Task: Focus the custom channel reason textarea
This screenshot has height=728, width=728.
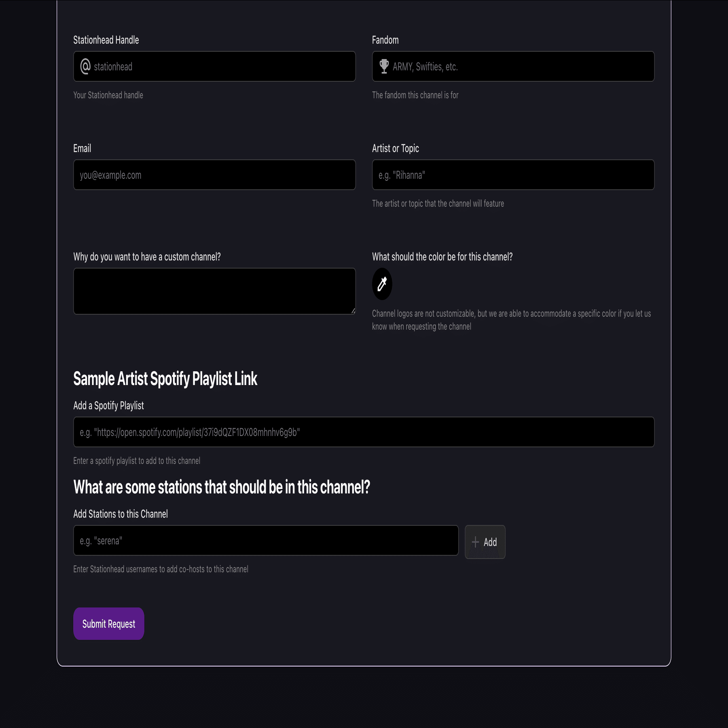Action: click(214, 291)
